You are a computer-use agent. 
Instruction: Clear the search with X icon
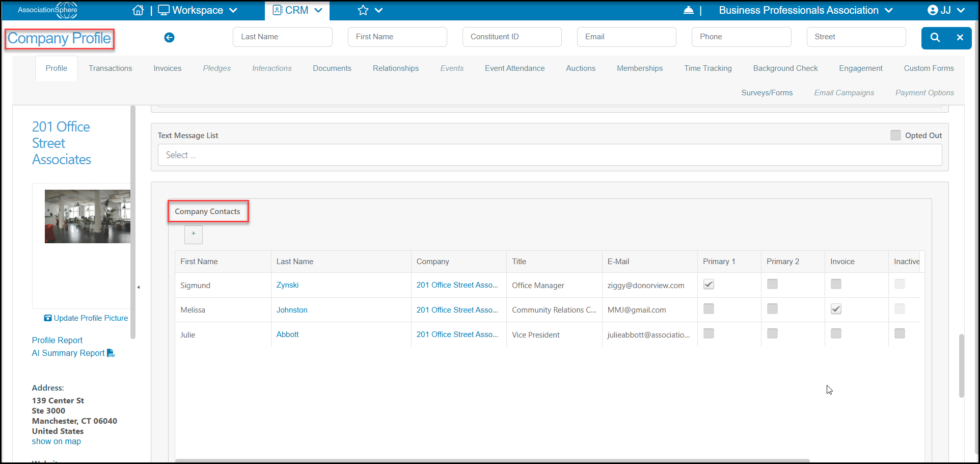(x=960, y=37)
